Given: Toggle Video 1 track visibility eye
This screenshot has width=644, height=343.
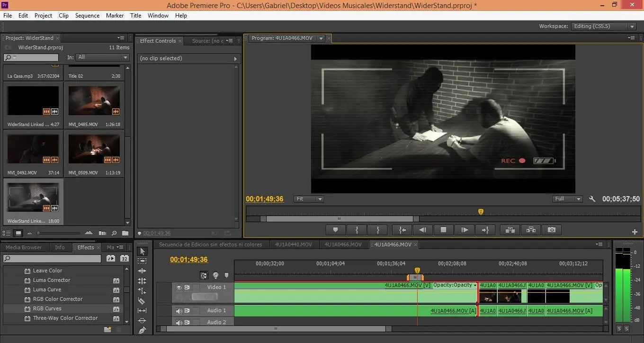Looking at the screenshot, I should [179, 287].
